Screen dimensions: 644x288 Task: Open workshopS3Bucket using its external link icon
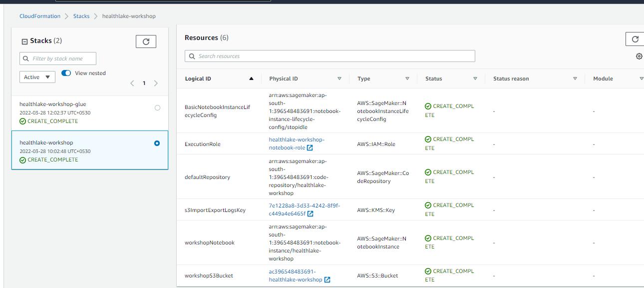coord(327,279)
